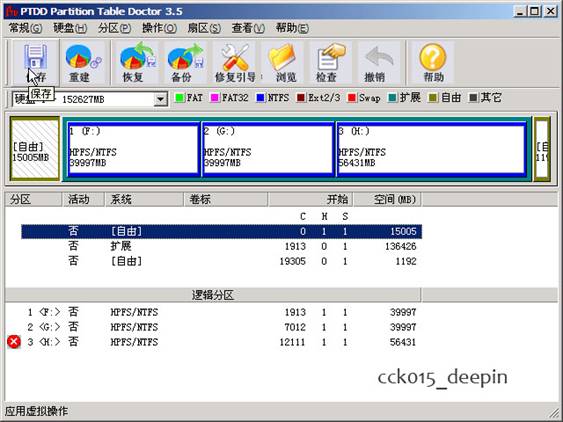Expand the hard disk 152627MB dropdown
Viewport: 563px width, 422px height.
coord(160,99)
